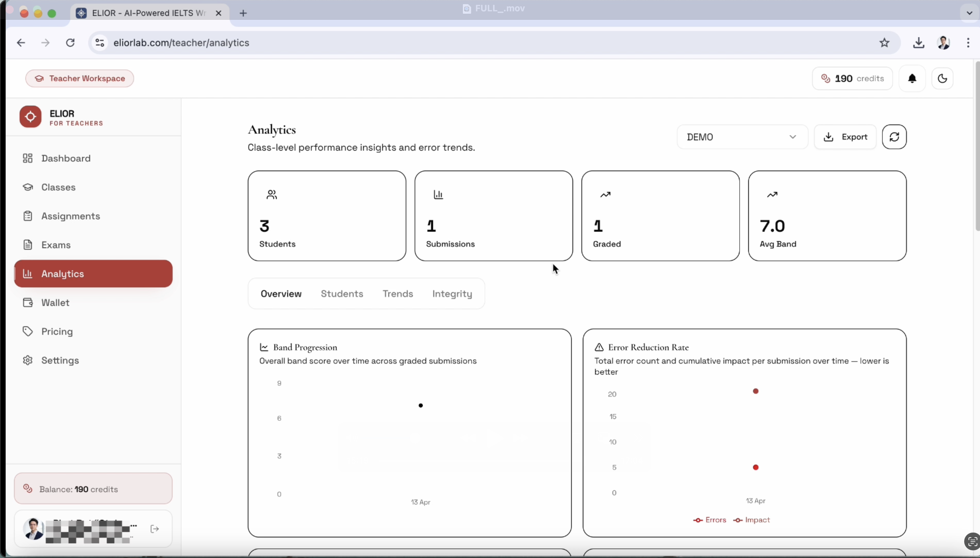Reload the page with the browser refresh icon
Screen dimensions: 980x558
click(70, 43)
